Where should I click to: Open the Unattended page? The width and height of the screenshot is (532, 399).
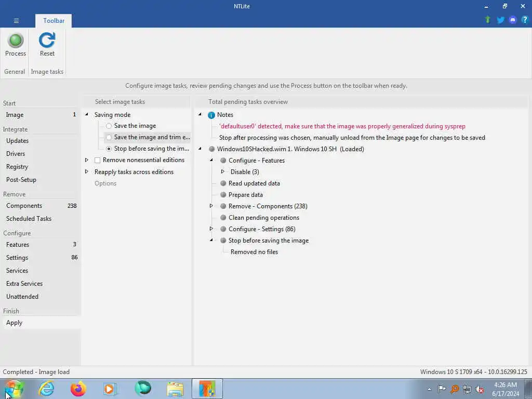pos(41,296)
